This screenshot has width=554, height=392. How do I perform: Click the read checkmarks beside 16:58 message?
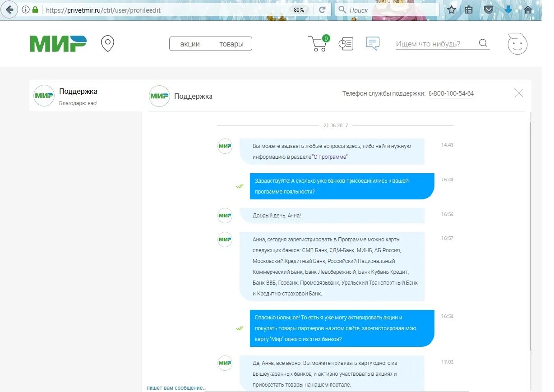point(240,328)
